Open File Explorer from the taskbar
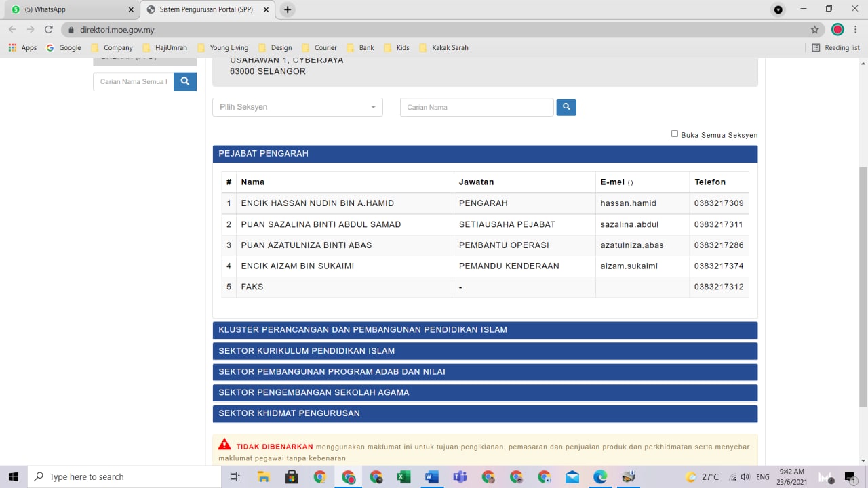This screenshot has width=868, height=488. point(263,477)
